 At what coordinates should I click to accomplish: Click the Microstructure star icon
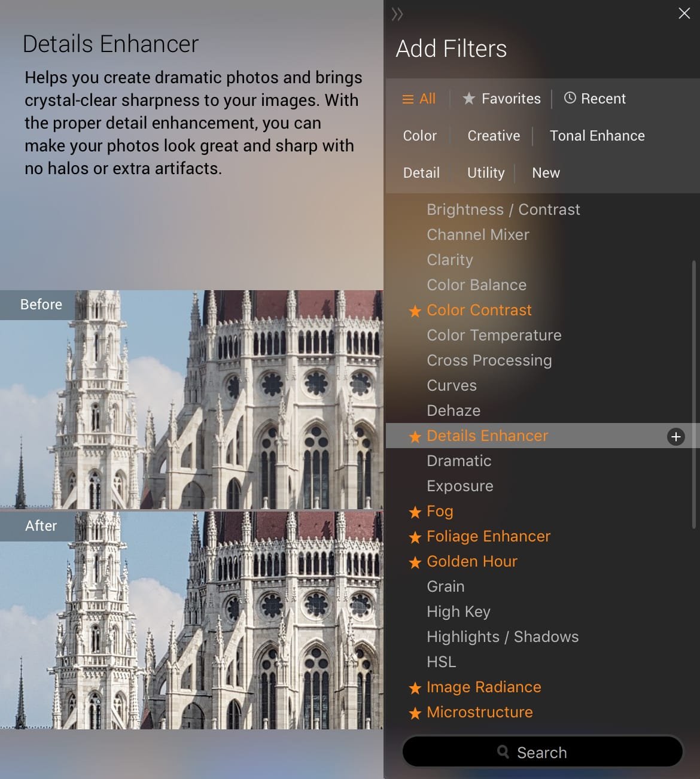(415, 713)
